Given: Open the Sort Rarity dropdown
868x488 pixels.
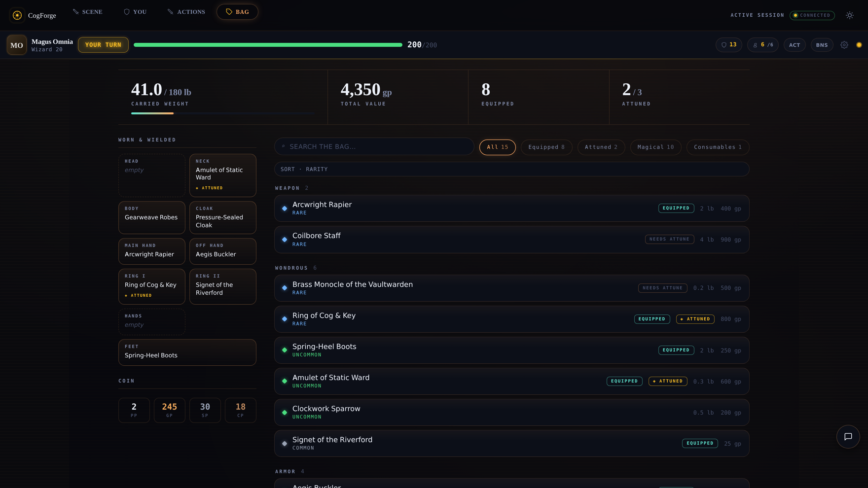Looking at the screenshot, I should coord(512,169).
